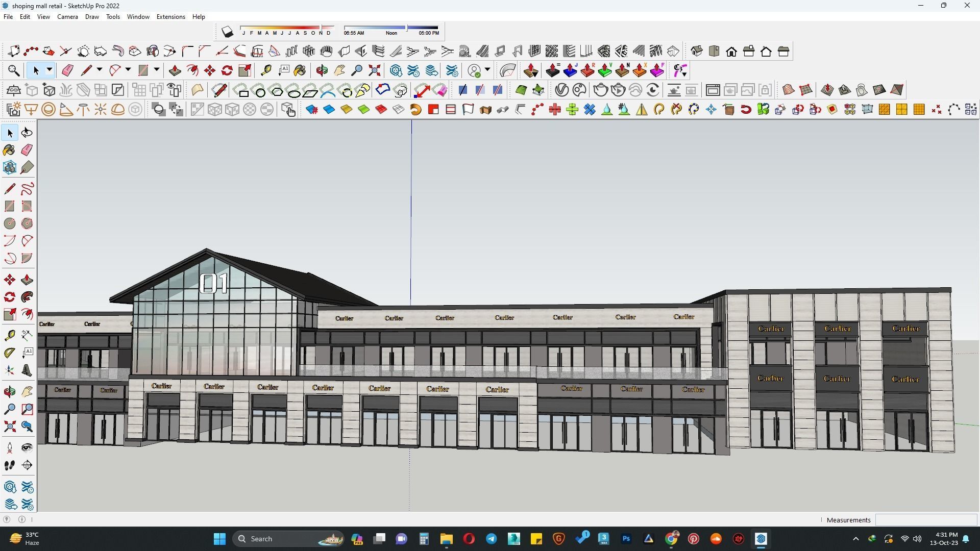Viewport: 980px width, 551px height.
Task: Expand Rectangle shape dropdown arrow
Action: point(156,70)
